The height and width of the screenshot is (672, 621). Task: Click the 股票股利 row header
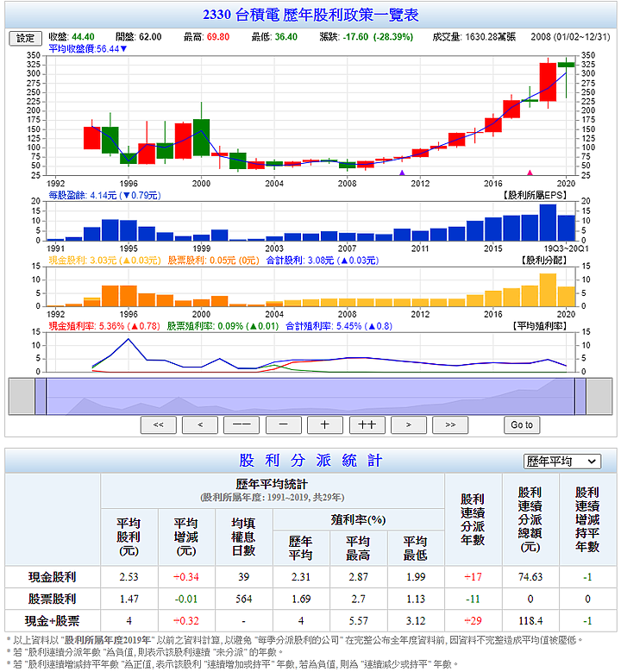[53, 599]
